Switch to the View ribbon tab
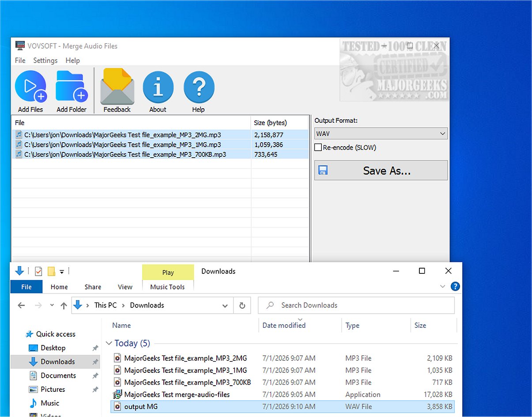 point(125,287)
